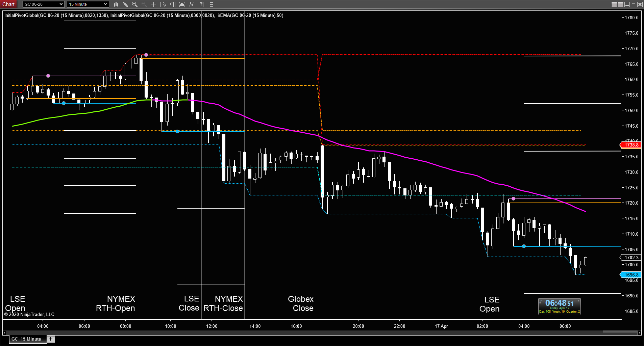The width and height of the screenshot is (644, 346).
Task: Add a new tab with plus button
Action: (x=51, y=339)
